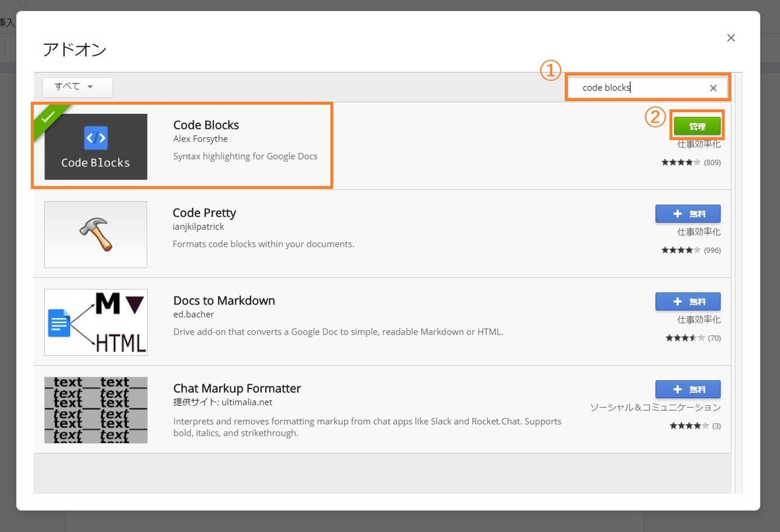Viewport: 780px width, 532px height.
Task: Click the add-on list vertical scrollbar
Action: pos(738,283)
